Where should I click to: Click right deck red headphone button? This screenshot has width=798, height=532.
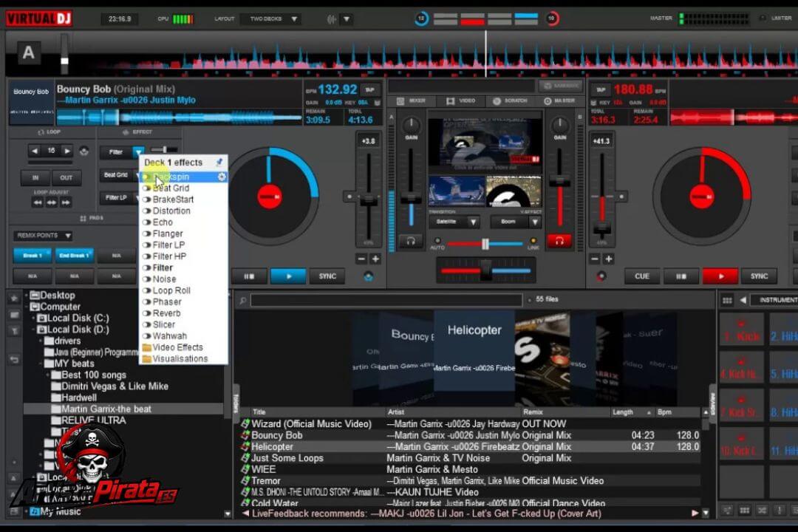coord(559,241)
